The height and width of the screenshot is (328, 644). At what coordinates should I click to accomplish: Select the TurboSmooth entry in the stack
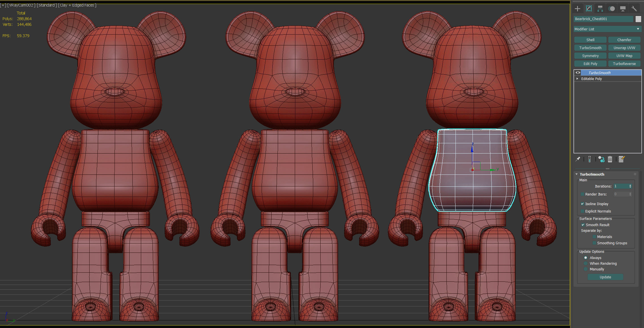[611, 73]
